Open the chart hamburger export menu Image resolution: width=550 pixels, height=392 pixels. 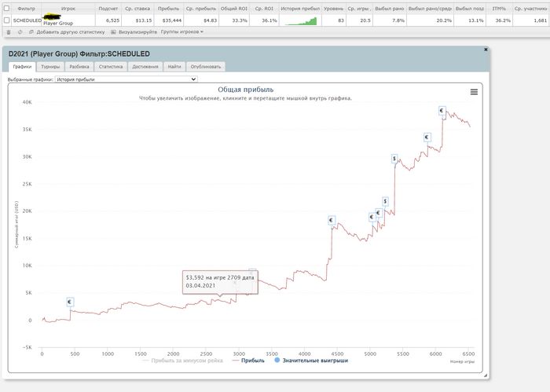[474, 92]
